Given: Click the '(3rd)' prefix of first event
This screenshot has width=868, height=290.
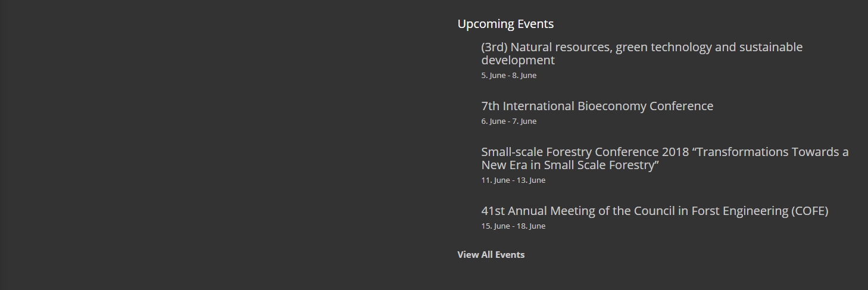Looking at the screenshot, I should [x=494, y=47].
